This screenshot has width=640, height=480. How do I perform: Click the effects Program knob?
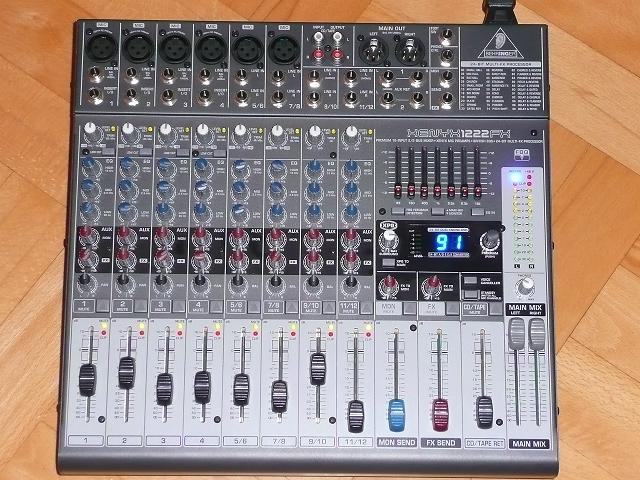(x=491, y=239)
